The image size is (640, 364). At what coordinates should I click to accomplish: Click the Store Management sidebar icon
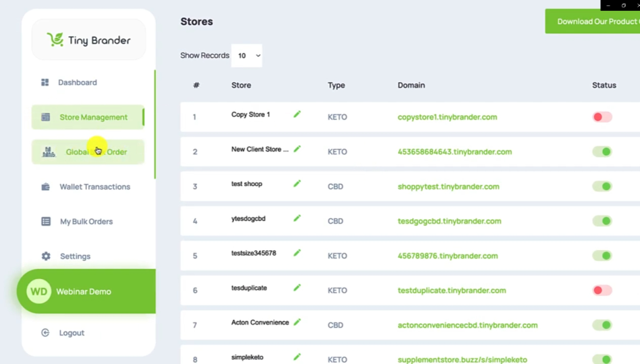coord(46,117)
